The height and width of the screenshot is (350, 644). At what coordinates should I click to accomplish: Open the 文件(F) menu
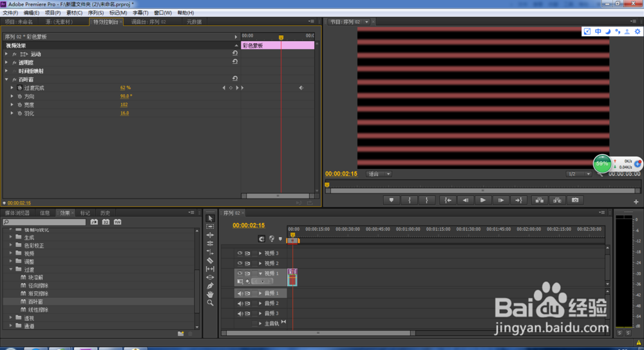[10, 13]
